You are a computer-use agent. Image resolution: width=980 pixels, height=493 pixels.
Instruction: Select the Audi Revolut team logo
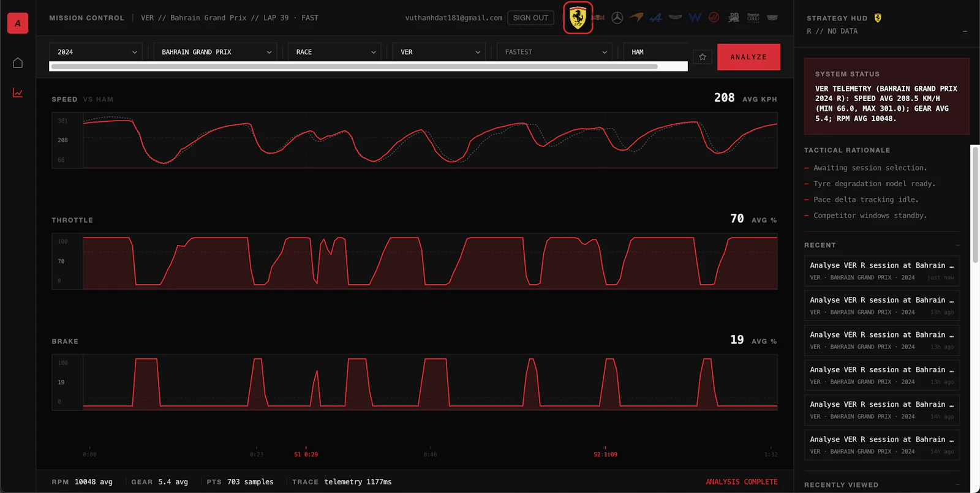753,18
